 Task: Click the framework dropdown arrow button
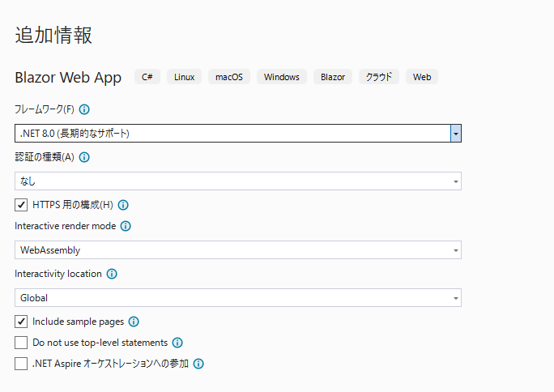coord(456,134)
